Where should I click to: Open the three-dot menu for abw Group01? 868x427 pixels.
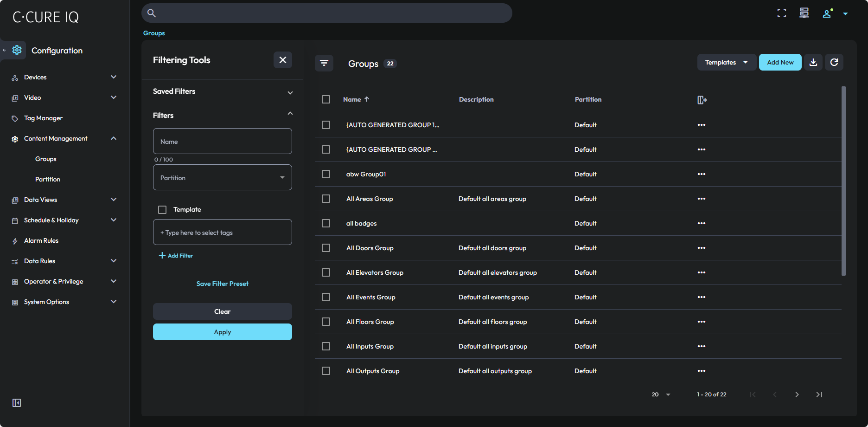(x=701, y=174)
